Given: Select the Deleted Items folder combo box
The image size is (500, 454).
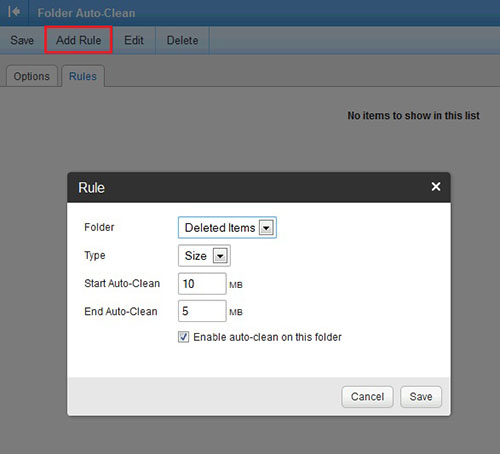Looking at the screenshot, I should click(227, 228).
